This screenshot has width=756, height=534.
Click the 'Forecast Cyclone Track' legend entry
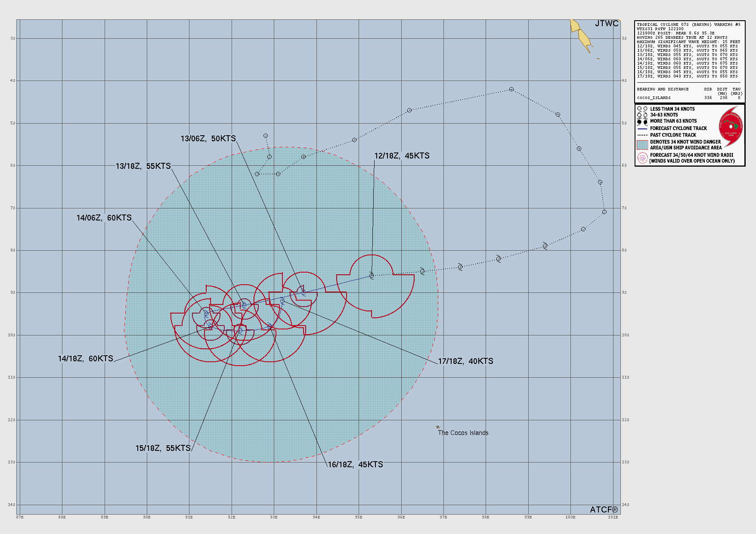pos(678,128)
